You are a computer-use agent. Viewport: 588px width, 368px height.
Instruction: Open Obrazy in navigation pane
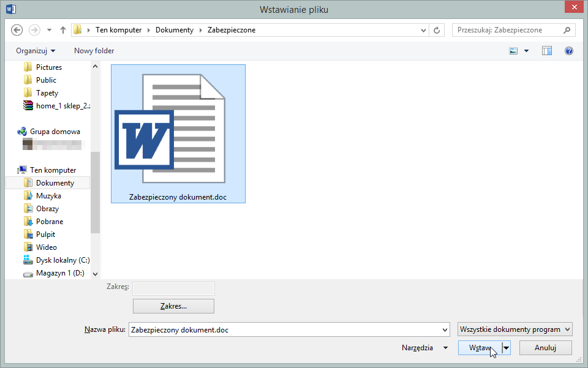pos(48,209)
